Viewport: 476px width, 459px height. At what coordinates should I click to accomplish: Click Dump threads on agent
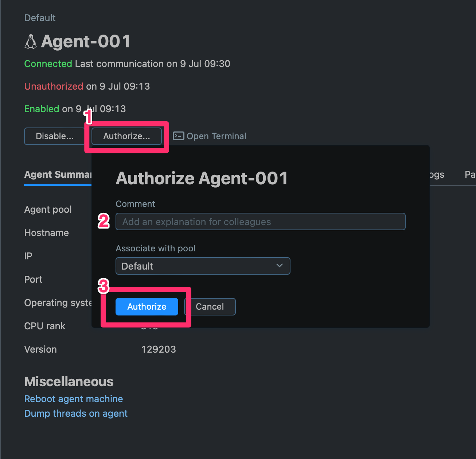point(75,413)
